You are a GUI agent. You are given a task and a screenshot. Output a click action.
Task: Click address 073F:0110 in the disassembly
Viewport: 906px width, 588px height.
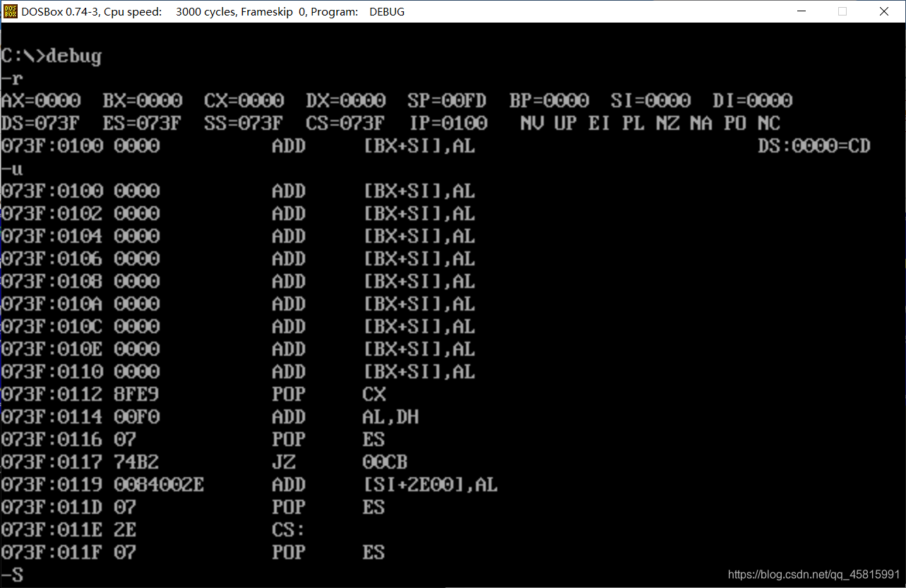point(52,372)
